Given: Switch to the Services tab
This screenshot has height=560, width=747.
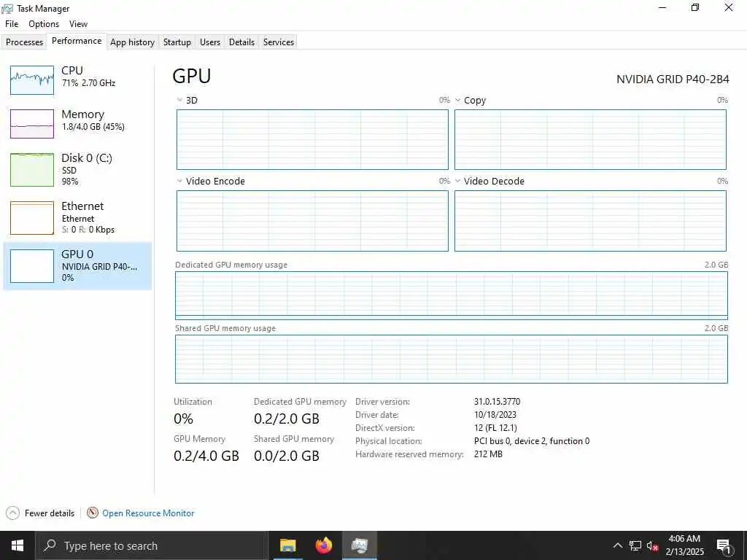Looking at the screenshot, I should pyautogui.click(x=279, y=42).
